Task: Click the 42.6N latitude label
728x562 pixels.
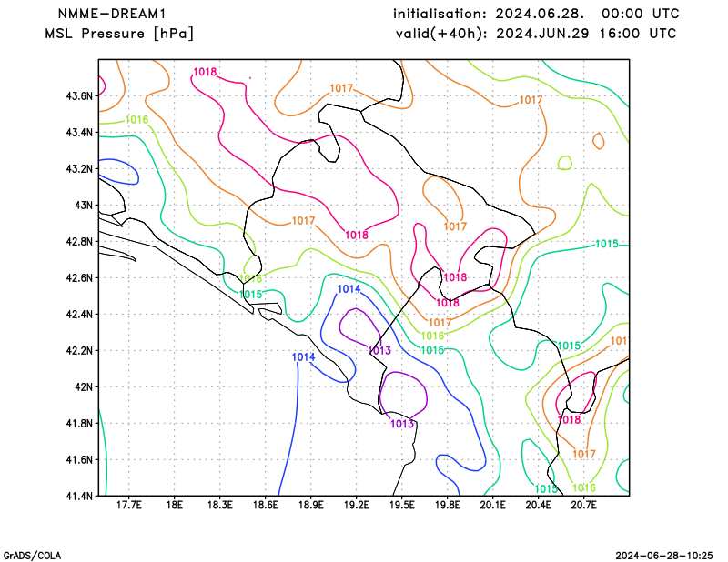Action: (79, 278)
